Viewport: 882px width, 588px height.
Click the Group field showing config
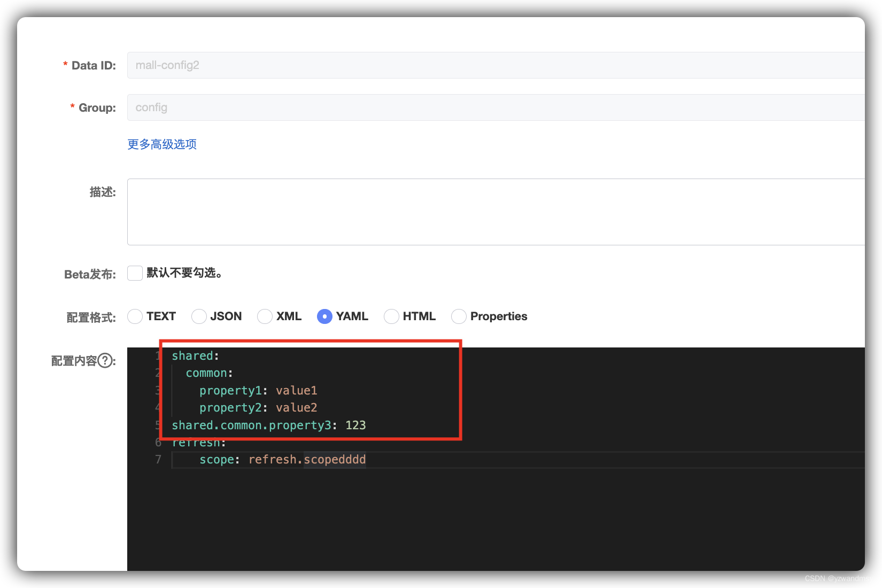pyautogui.click(x=374, y=107)
